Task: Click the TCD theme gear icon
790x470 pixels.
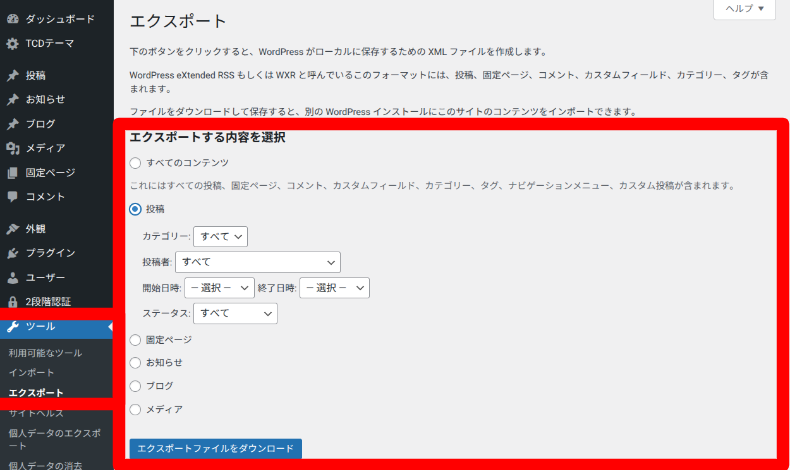Action: pyautogui.click(x=13, y=44)
